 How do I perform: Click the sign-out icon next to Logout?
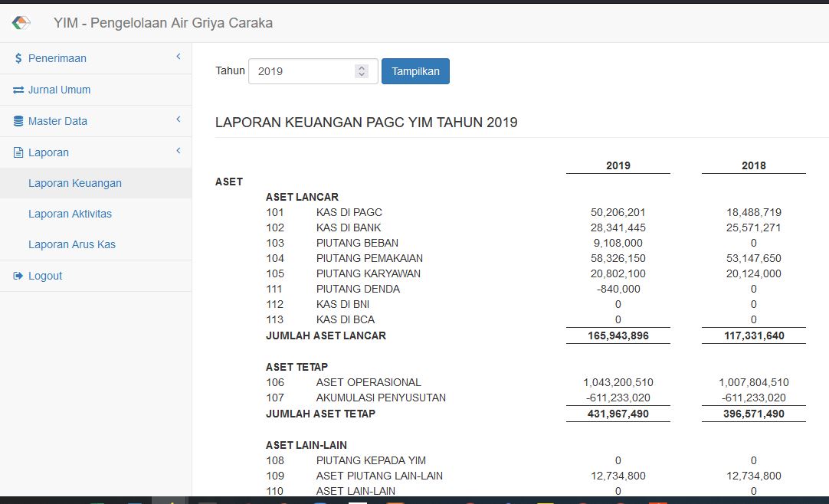18,276
